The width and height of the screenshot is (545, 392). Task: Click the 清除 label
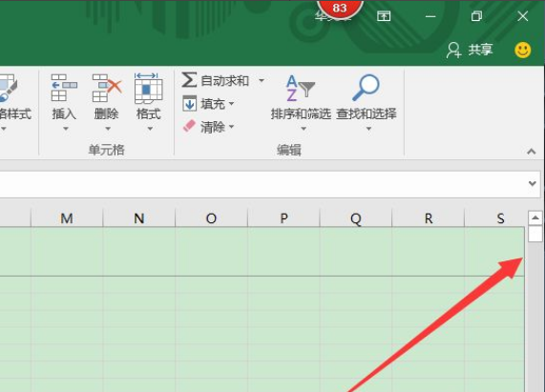pos(213,127)
